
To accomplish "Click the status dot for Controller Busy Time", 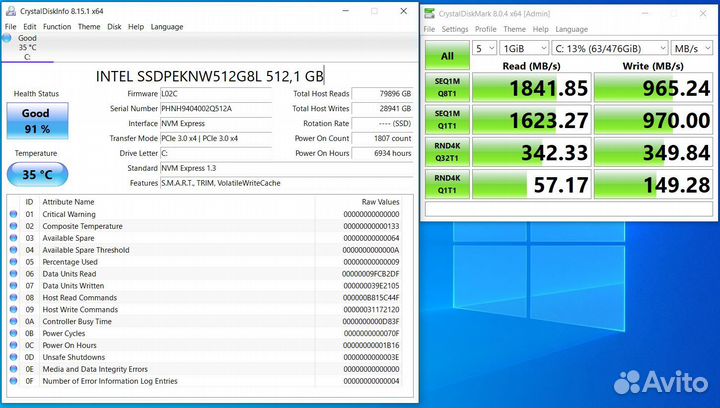I will (13, 321).
